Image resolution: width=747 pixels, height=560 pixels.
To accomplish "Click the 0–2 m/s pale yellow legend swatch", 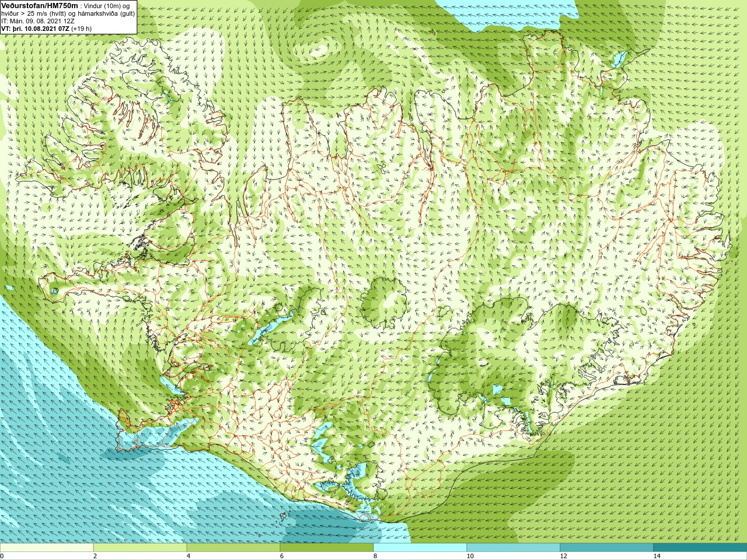I will 47,548.
